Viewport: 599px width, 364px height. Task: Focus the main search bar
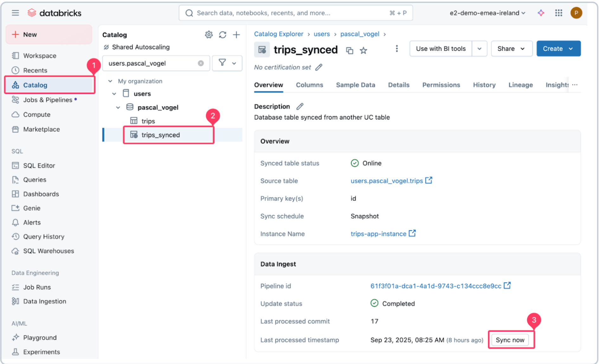pos(296,13)
